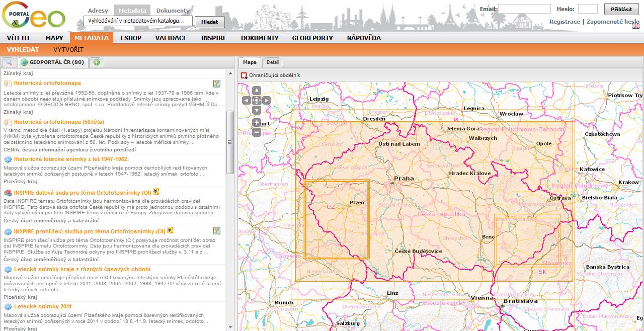
Task: Open the INSPIRE menu
Action: [214, 38]
